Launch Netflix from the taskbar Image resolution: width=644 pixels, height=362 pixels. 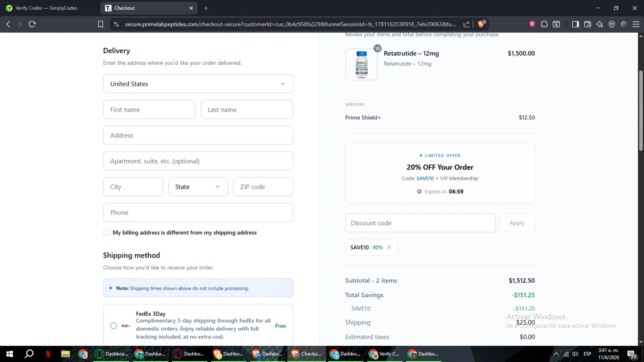click(x=48, y=354)
